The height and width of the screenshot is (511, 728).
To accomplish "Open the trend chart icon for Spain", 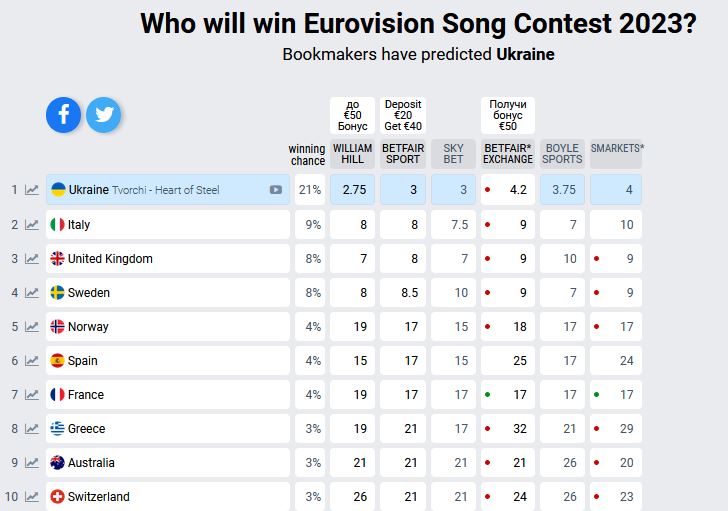I will coord(32,361).
